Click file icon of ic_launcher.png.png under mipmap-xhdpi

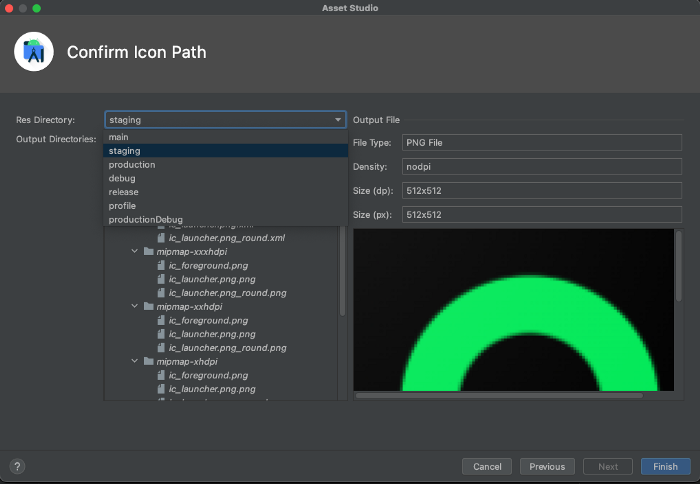pos(161,389)
